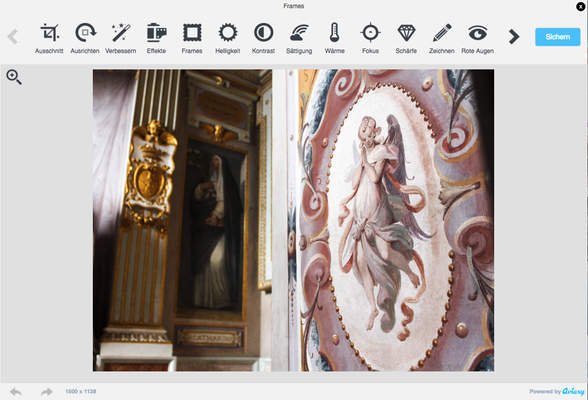The image size is (588, 400).
Task: Pick the Zeichnen pencil tool
Action: [x=442, y=38]
